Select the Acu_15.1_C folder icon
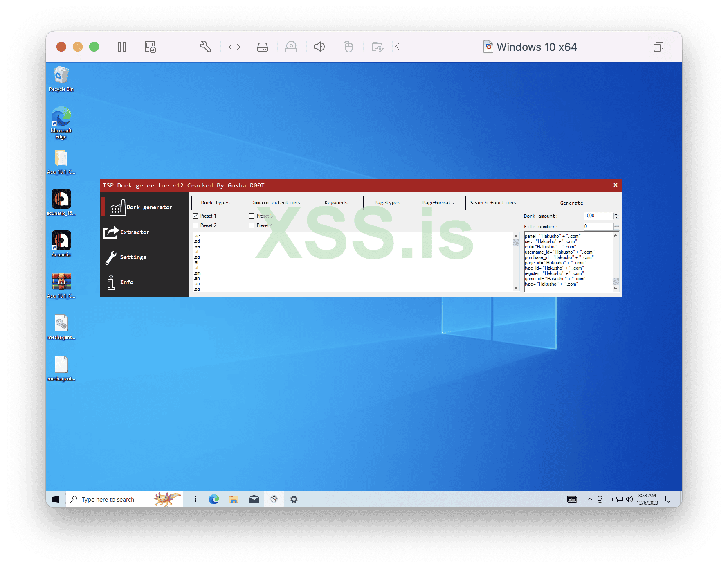The width and height of the screenshot is (728, 568). [x=61, y=162]
